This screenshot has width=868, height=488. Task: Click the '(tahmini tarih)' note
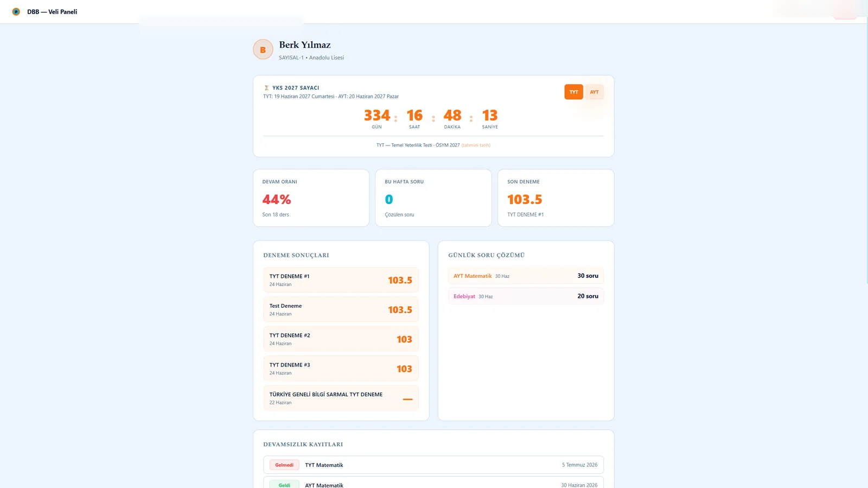[x=476, y=145]
